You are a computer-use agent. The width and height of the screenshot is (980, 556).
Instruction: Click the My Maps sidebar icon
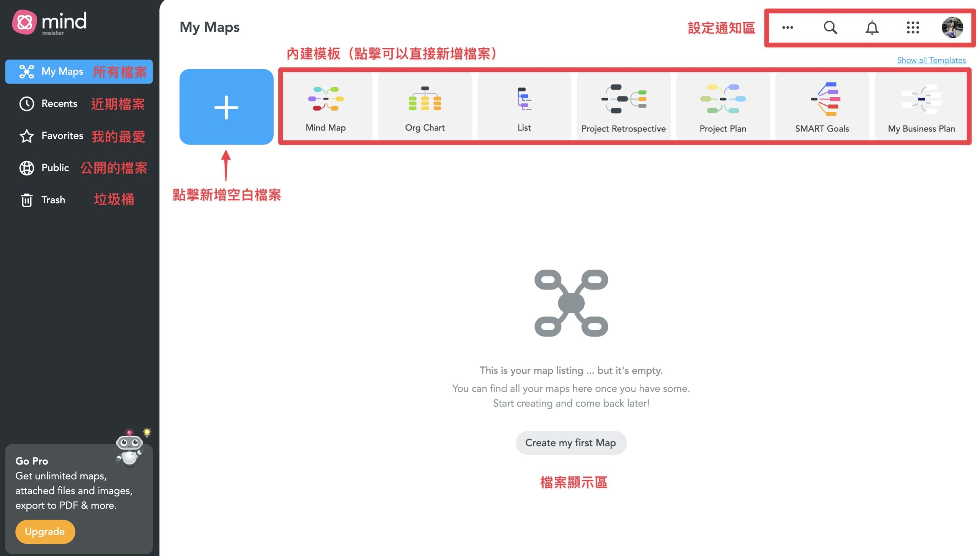click(26, 72)
